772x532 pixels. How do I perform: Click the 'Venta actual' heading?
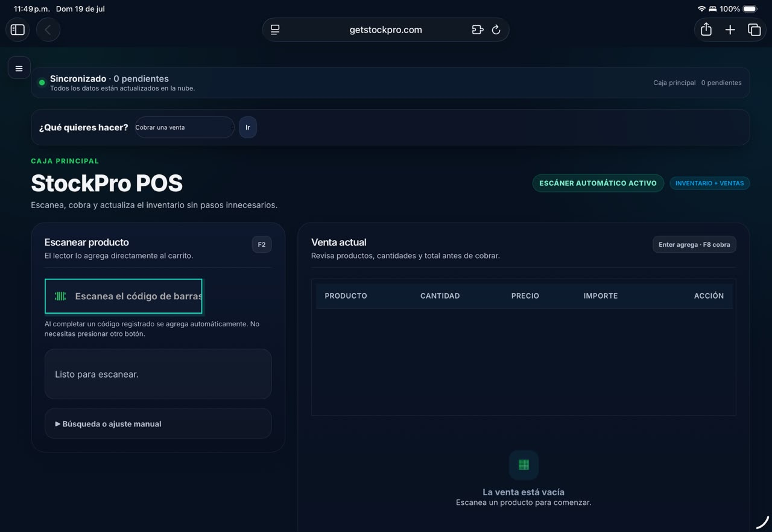(338, 242)
